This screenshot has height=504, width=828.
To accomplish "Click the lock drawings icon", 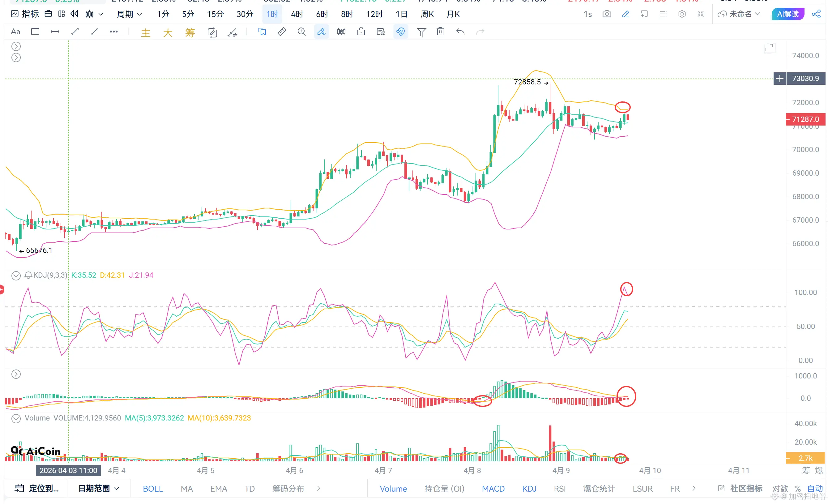I will (361, 32).
